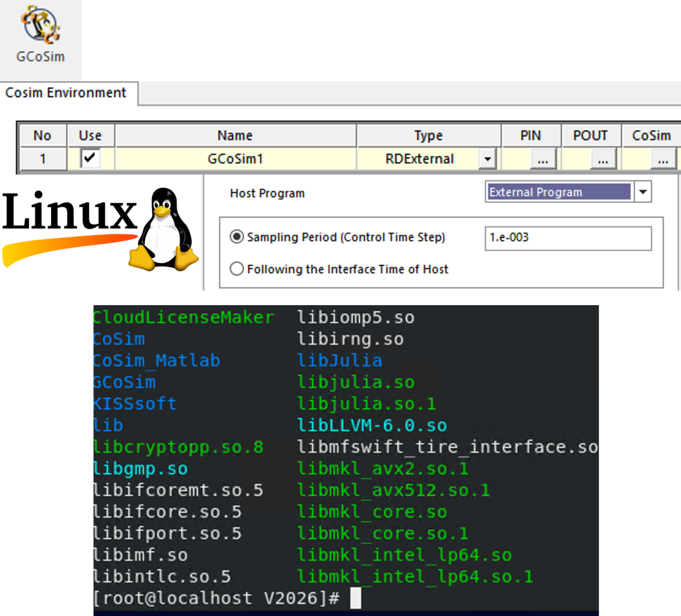This screenshot has width=681, height=616.
Task: Open the POUT ellipsis button
Action: [603, 159]
